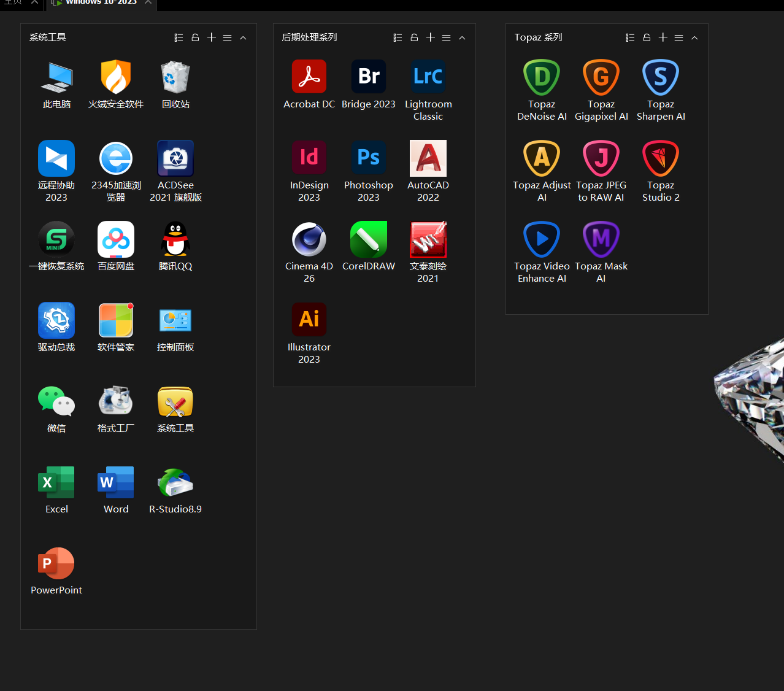Launch 微信 WeChat icon
This screenshot has width=784, height=691.
point(56,401)
